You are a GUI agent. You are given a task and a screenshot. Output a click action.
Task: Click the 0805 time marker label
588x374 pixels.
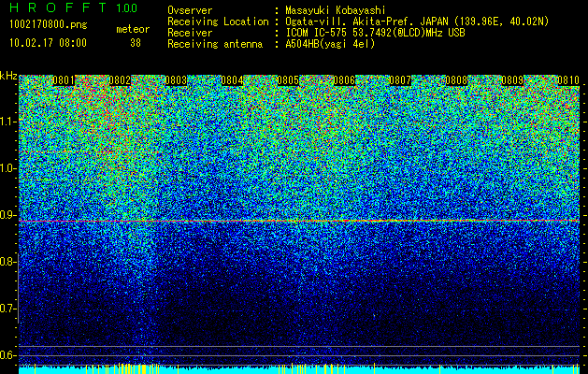click(x=288, y=80)
